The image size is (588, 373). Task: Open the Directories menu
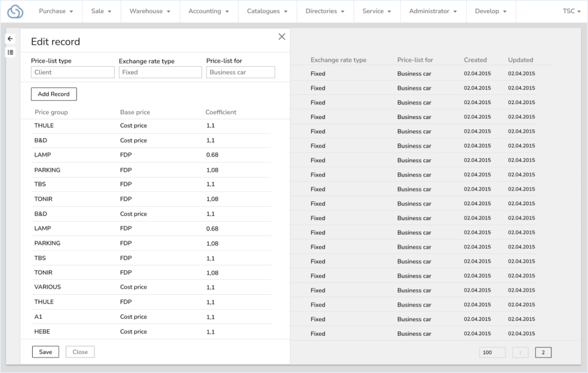pyautogui.click(x=324, y=11)
